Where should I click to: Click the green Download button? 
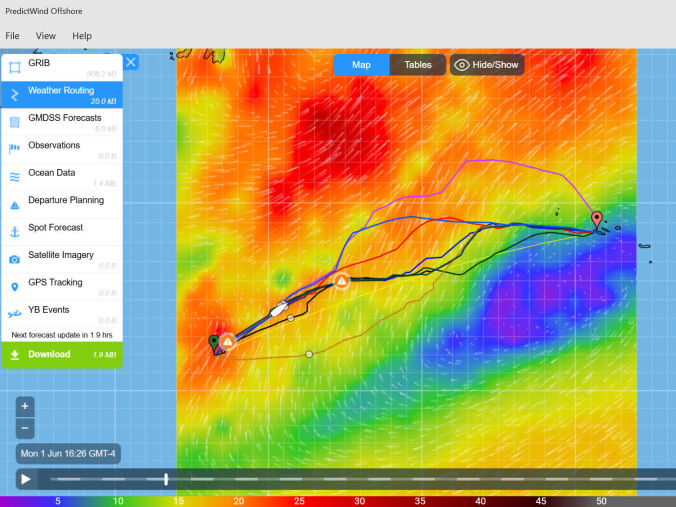[x=62, y=354]
